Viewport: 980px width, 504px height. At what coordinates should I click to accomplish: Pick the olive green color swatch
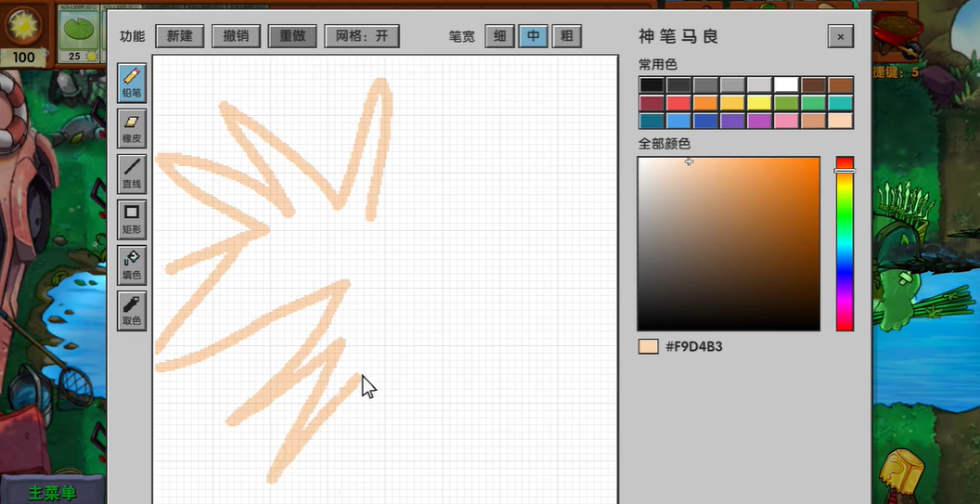[786, 103]
